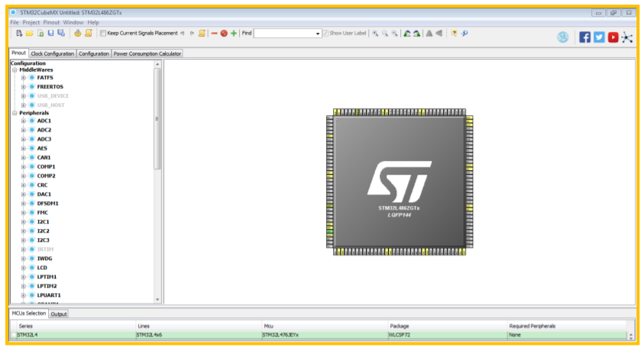Expand the ADC1 peripheral node
Image resolution: width=644 pixels, height=354 pixels.
(x=24, y=121)
